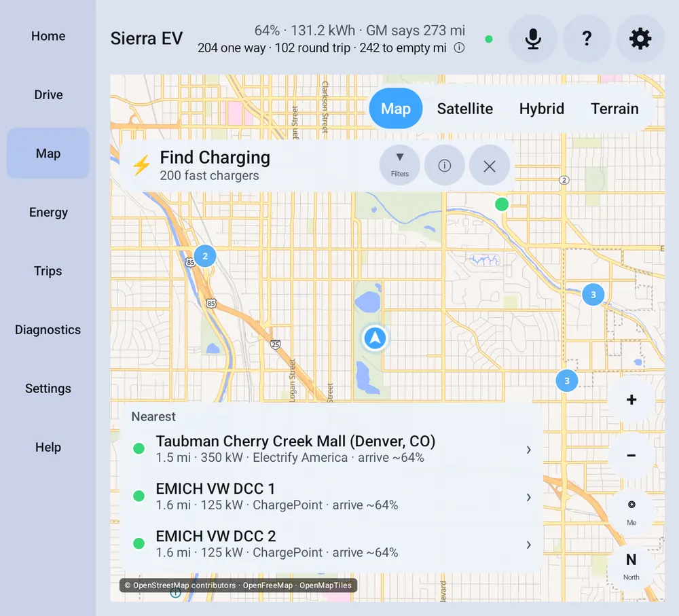
Task: Click the 'Nearest' list heading
Action: pyautogui.click(x=153, y=416)
